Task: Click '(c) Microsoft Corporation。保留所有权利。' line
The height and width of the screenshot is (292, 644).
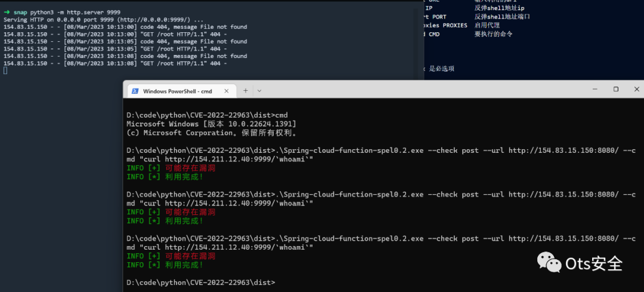Action: point(212,133)
